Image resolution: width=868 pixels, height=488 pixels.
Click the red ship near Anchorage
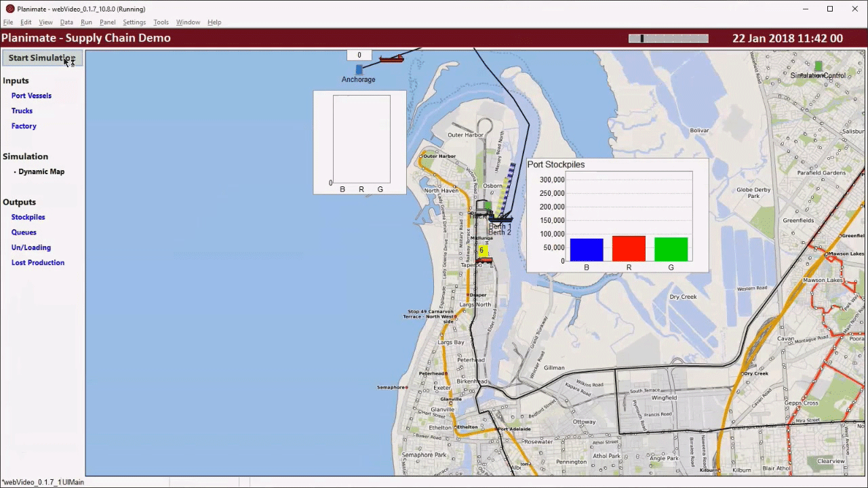tap(391, 59)
